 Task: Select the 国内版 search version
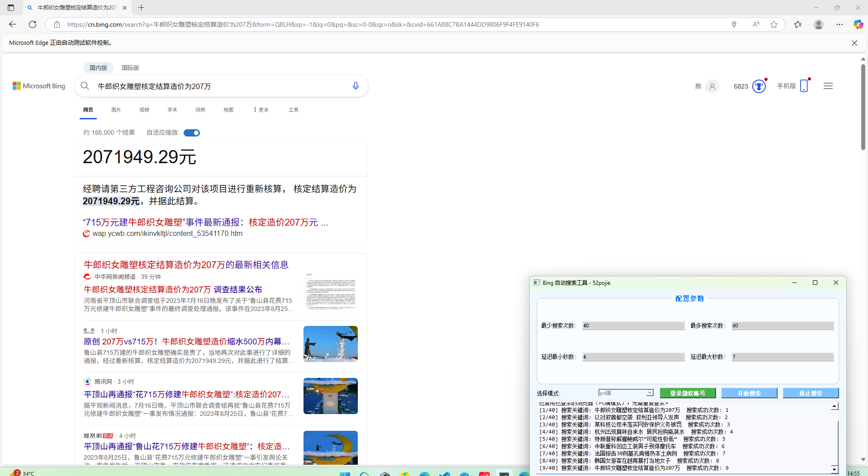98,68
